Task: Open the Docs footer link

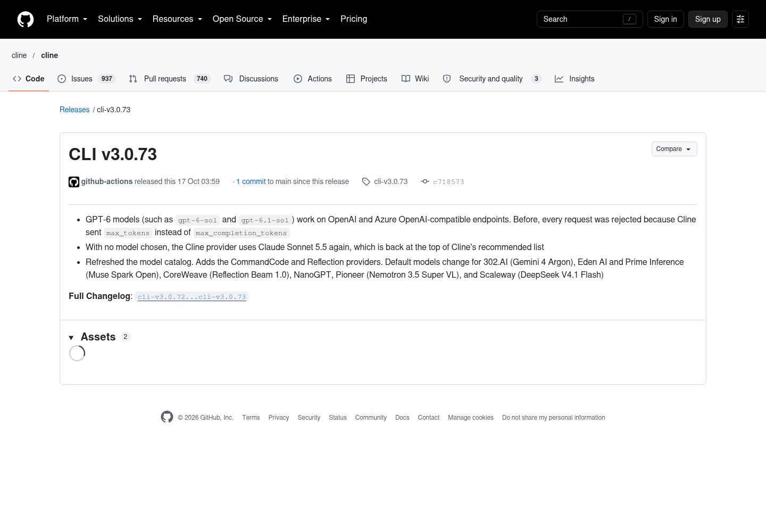Action: point(402,418)
